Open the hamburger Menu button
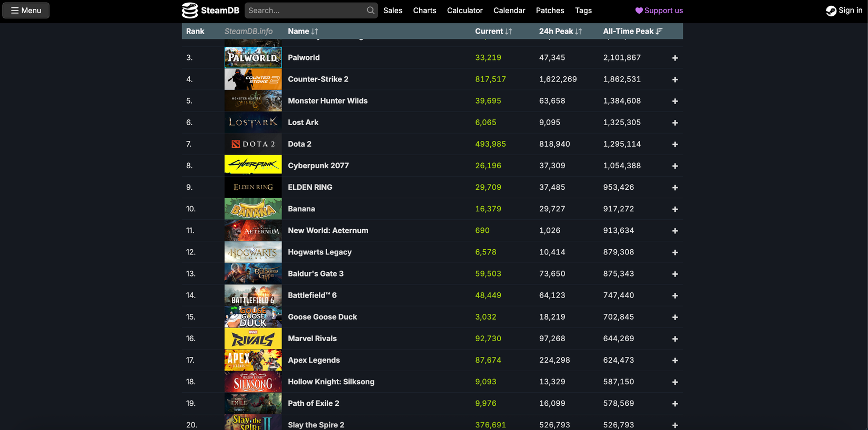This screenshot has width=868, height=430. 26,11
